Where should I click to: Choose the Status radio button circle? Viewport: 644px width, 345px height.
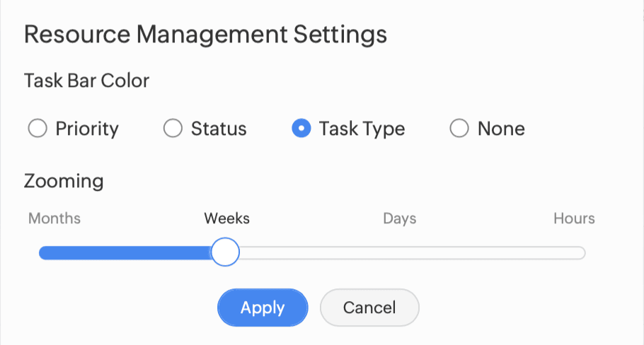pyautogui.click(x=173, y=129)
